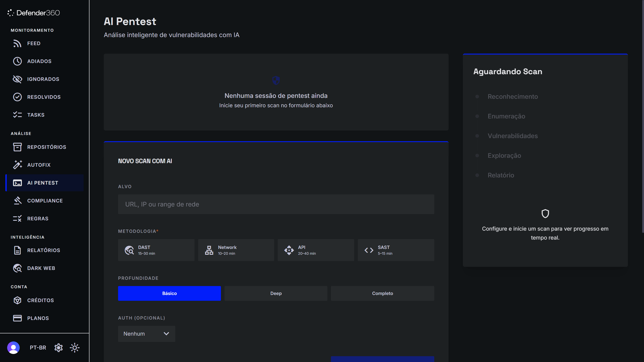Open Relatórios menu item
The height and width of the screenshot is (362, 644).
click(44, 250)
